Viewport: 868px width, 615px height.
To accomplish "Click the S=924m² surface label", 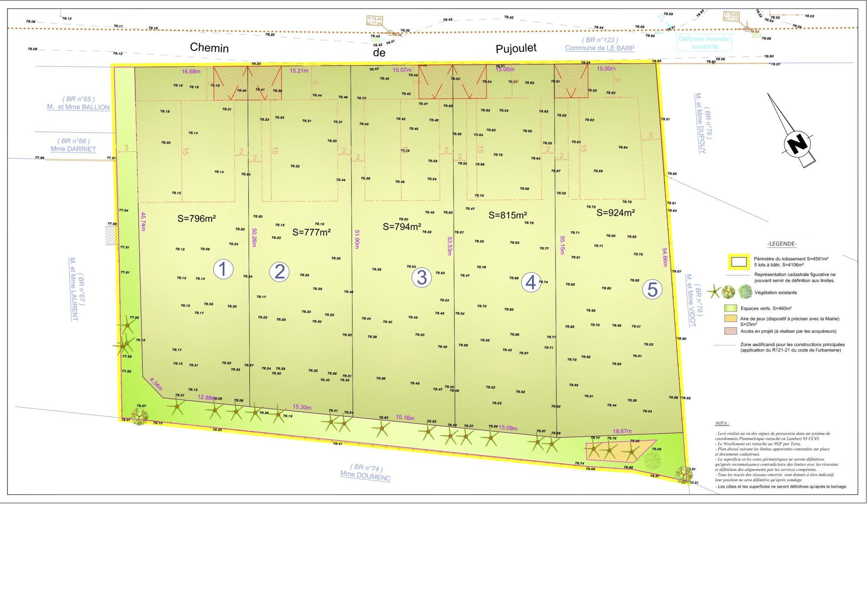I will pos(615,213).
